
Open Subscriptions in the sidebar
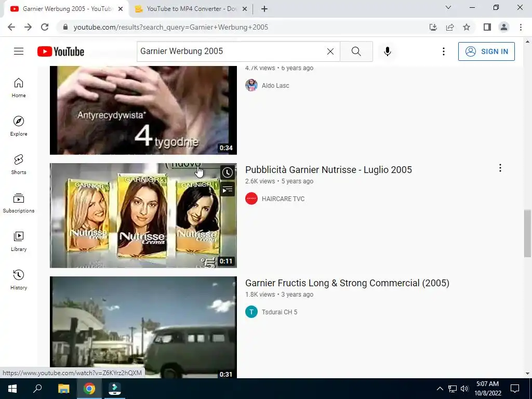19,203
